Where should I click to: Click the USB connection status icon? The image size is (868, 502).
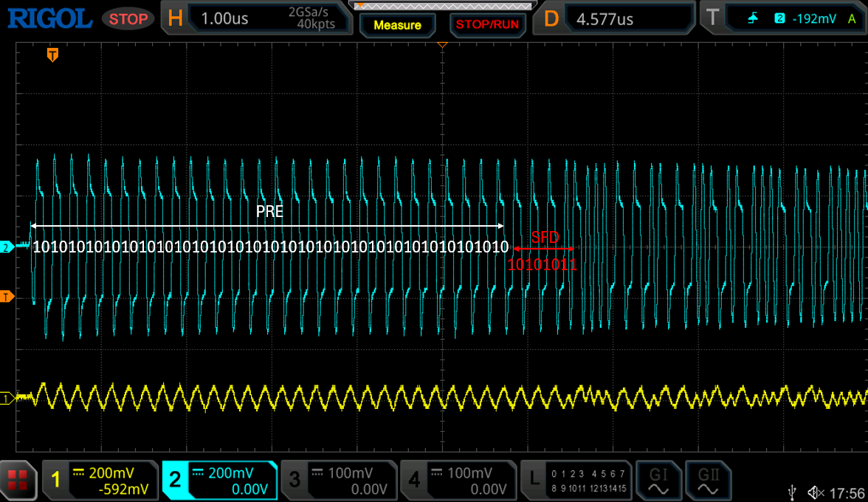coord(793,492)
